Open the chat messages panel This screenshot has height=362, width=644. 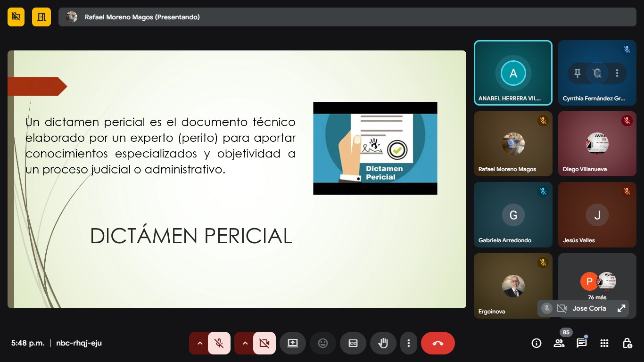click(581, 343)
